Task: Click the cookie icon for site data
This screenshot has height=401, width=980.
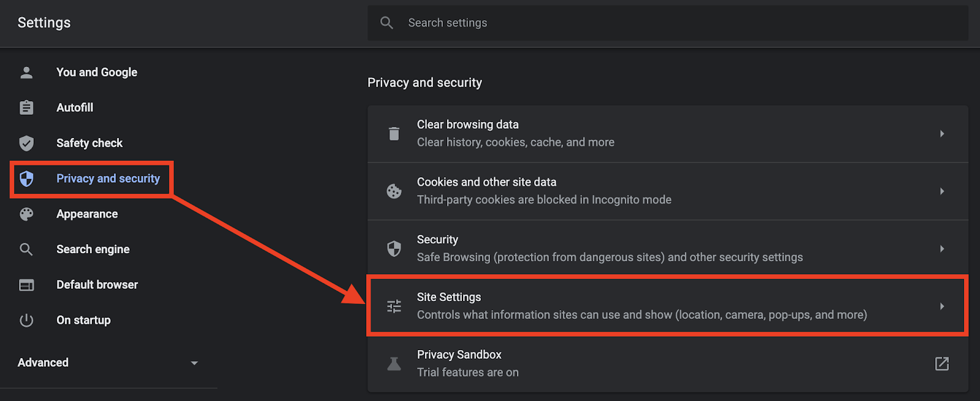Action: click(394, 191)
